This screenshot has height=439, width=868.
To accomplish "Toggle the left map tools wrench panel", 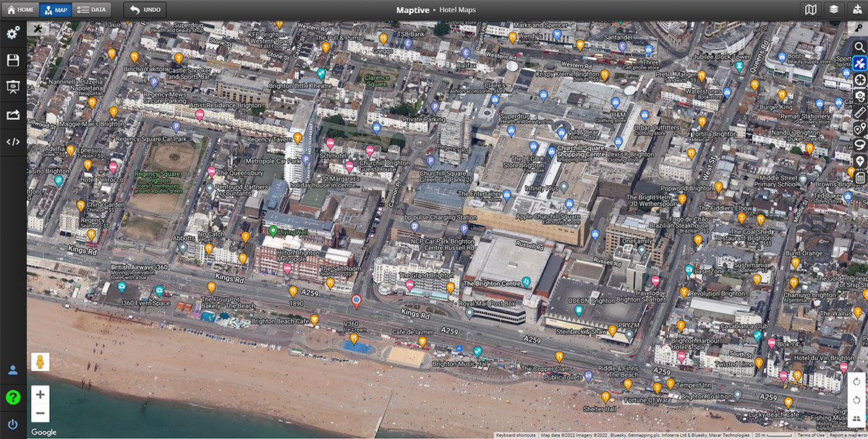I will (37, 29).
